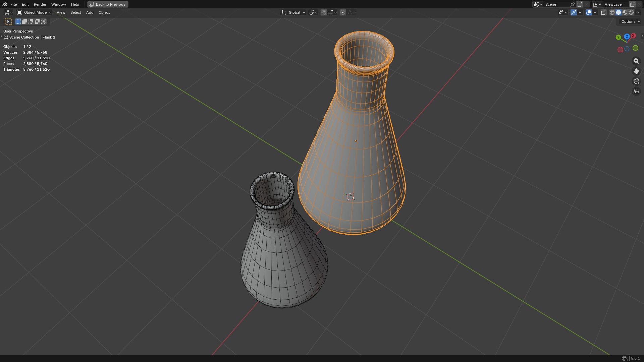Open the editor type dropdown

pyautogui.click(x=8, y=12)
